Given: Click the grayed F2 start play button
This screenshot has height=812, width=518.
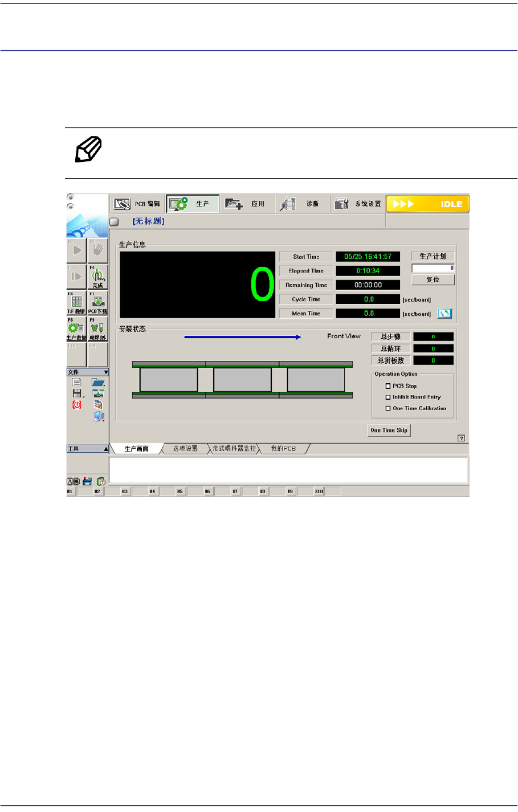Looking at the screenshot, I should point(76,250).
